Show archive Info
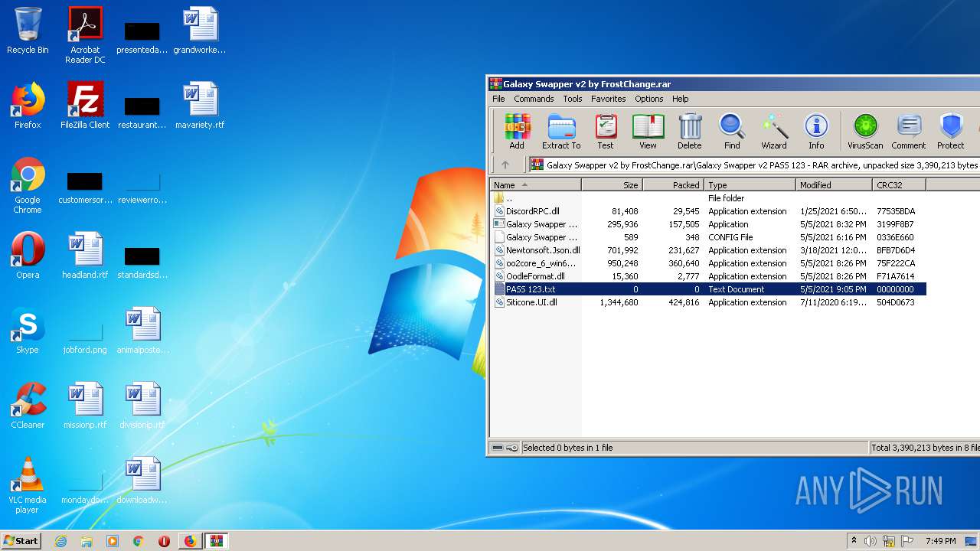 816,131
